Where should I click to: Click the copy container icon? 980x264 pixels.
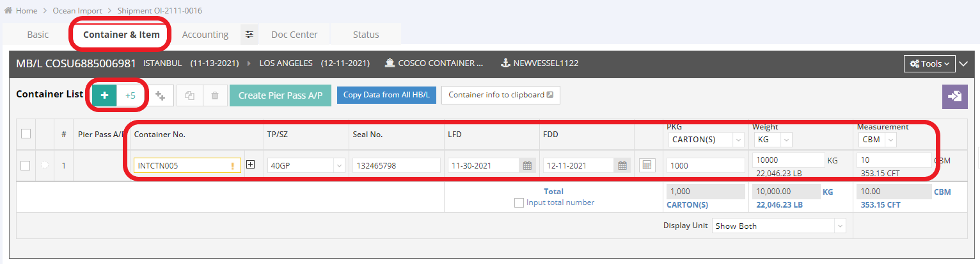(189, 95)
